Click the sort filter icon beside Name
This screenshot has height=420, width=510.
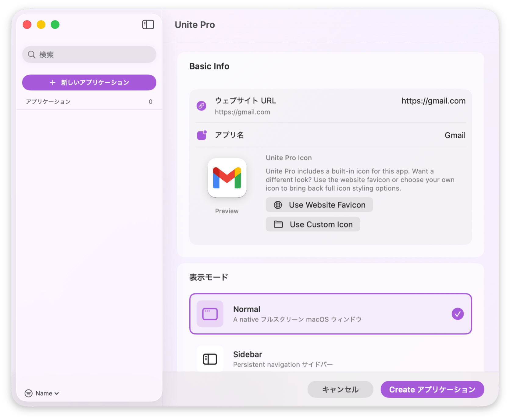(x=29, y=393)
